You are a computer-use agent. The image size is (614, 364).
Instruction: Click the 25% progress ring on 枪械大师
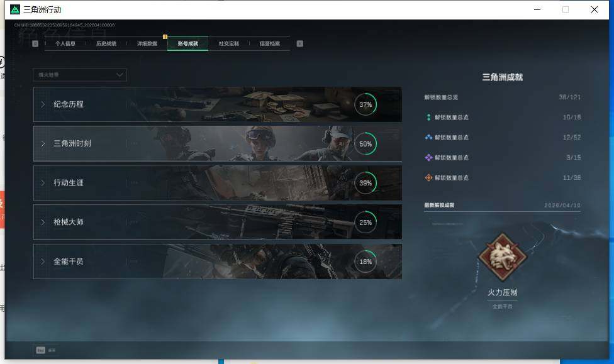(x=366, y=223)
